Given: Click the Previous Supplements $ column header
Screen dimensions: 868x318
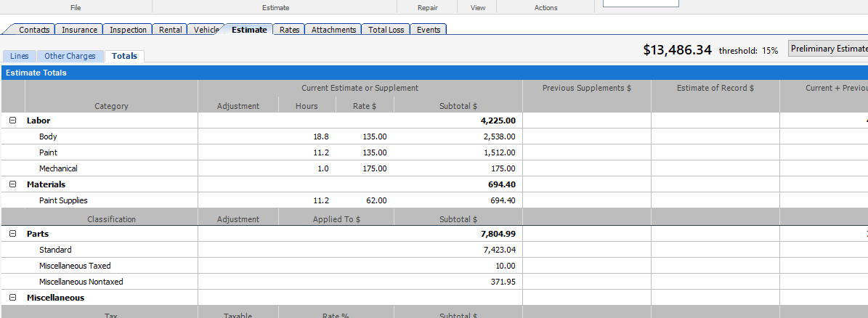Looking at the screenshot, I should [x=587, y=88].
